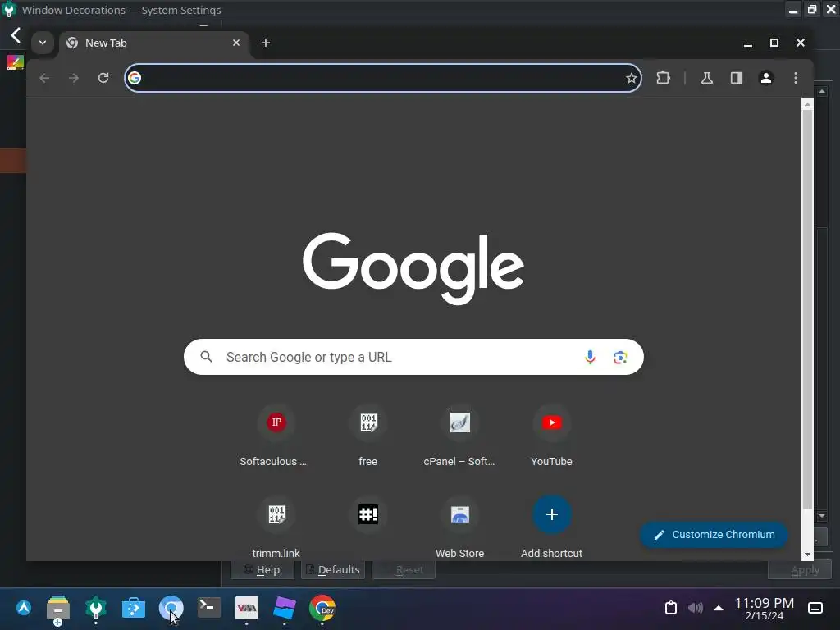Open Chromium from the taskbar
This screenshot has width=840, height=630.
[x=171, y=609]
